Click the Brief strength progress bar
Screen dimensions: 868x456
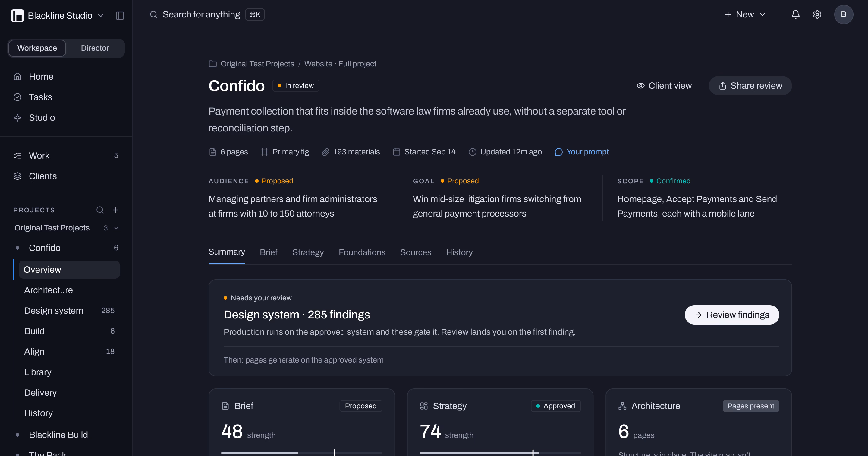tap(302, 453)
